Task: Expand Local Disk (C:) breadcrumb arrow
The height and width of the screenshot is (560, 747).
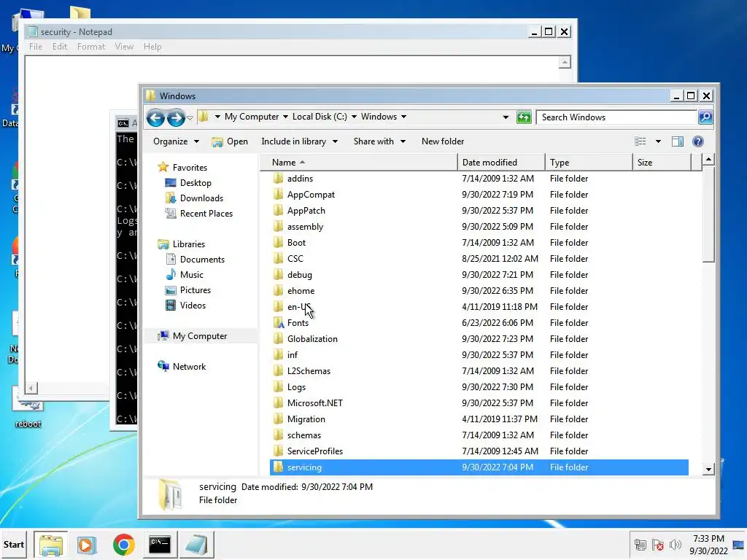Action: point(354,117)
